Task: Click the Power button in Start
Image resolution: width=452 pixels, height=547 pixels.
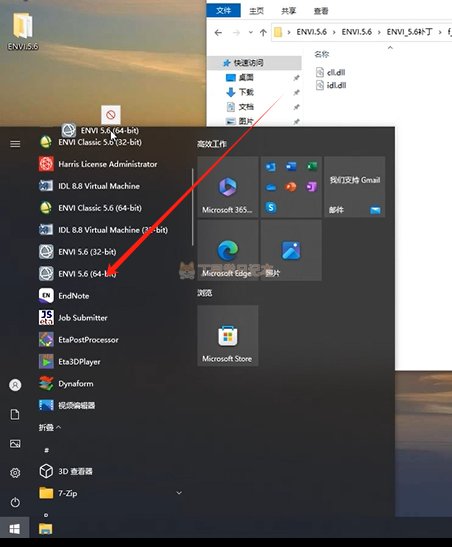Action: (15, 502)
